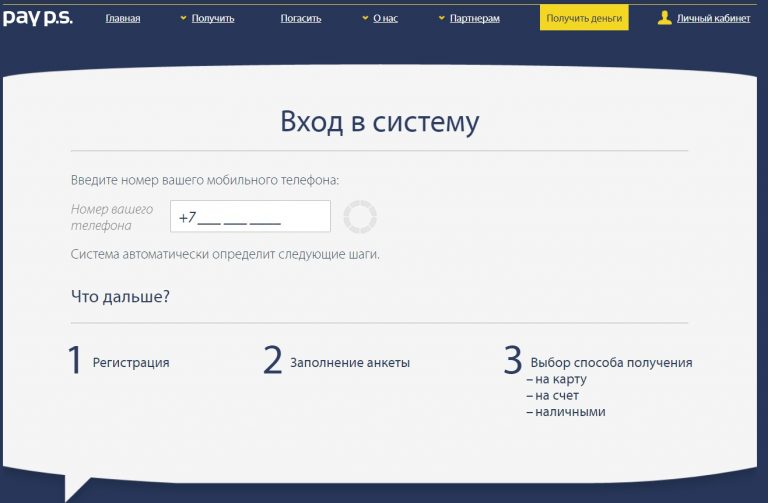Expand the Партнерам dropdown arrow
Image resolution: width=768 pixels, height=503 pixels.
coord(441,18)
